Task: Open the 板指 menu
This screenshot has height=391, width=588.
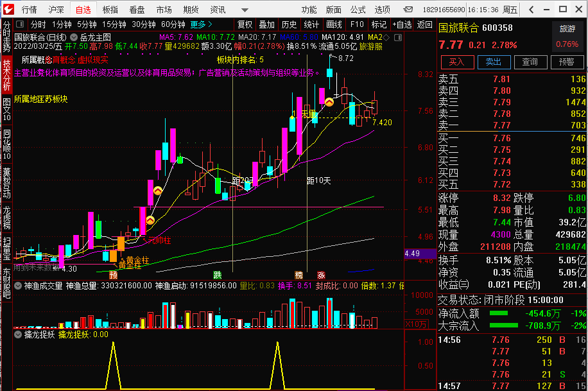Action: (x=110, y=10)
